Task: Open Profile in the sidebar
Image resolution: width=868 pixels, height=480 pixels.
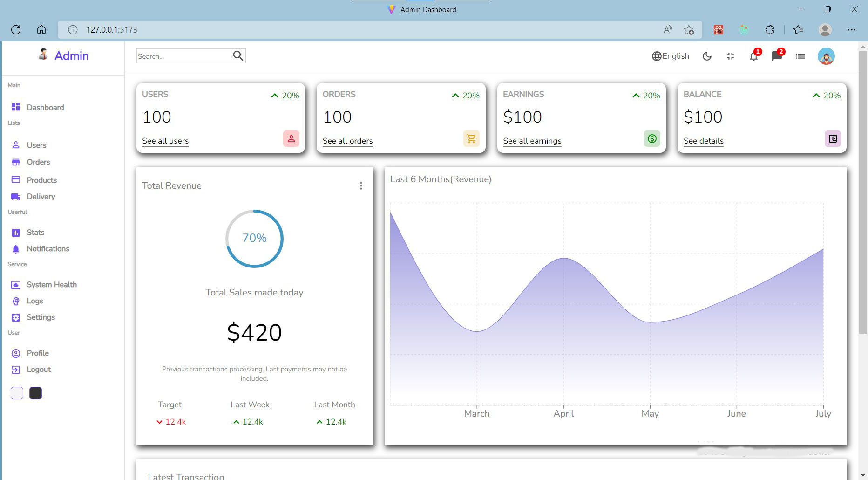Action: click(x=30, y=353)
